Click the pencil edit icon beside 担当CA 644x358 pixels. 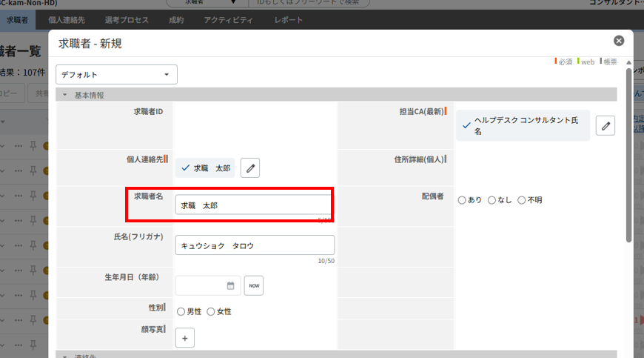[605, 126]
